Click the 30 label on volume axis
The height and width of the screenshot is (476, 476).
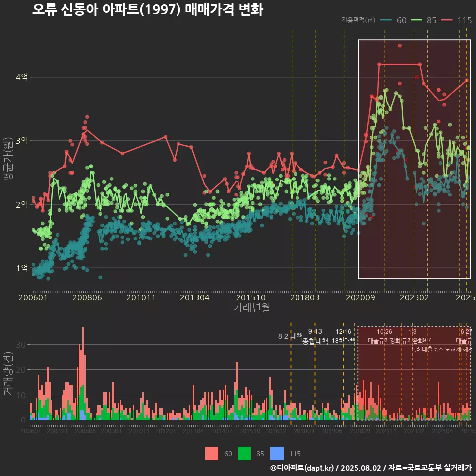21,345
